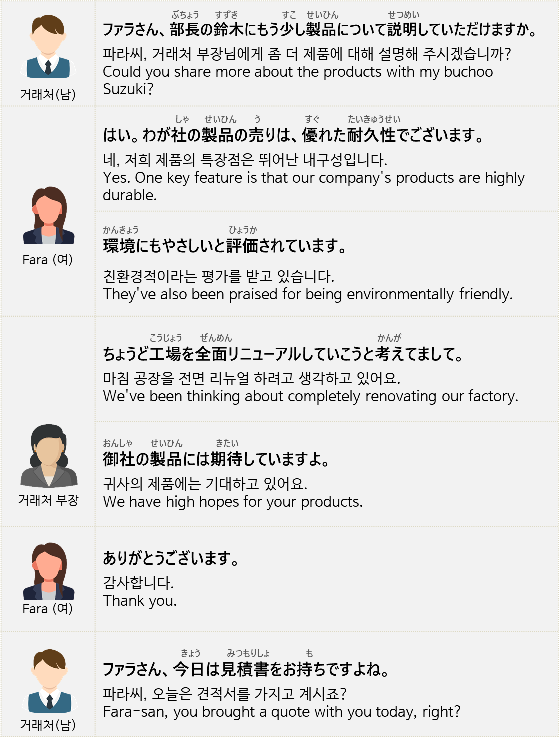This screenshot has width=560, height=741.
Task: Click the gray-suited client manager avatar
Action: click(x=49, y=456)
